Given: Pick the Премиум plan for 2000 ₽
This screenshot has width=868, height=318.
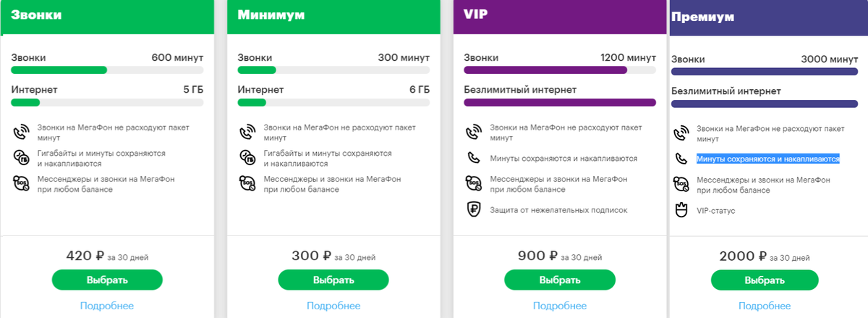Looking at the screenshot, I should click(764, 280).
